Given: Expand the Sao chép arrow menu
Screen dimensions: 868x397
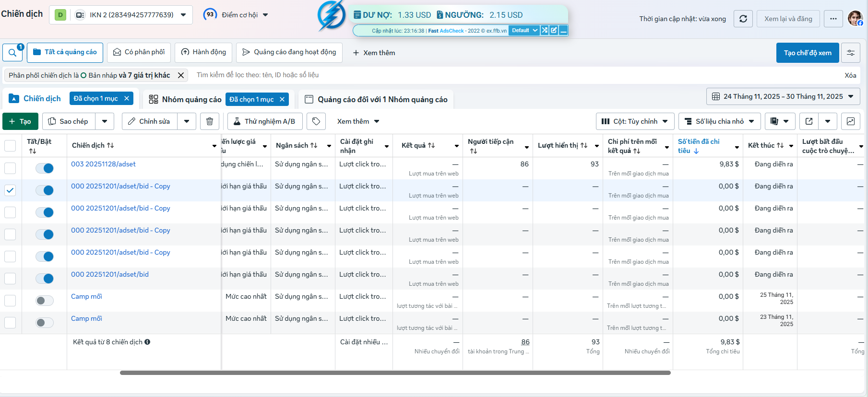Looking at the screenshot, I should (105, 121).
